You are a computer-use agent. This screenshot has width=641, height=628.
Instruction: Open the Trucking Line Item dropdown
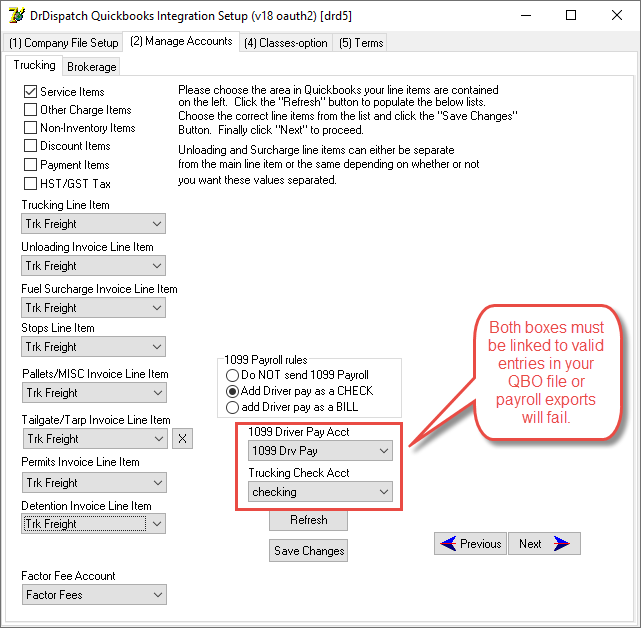tap(94, 224)
